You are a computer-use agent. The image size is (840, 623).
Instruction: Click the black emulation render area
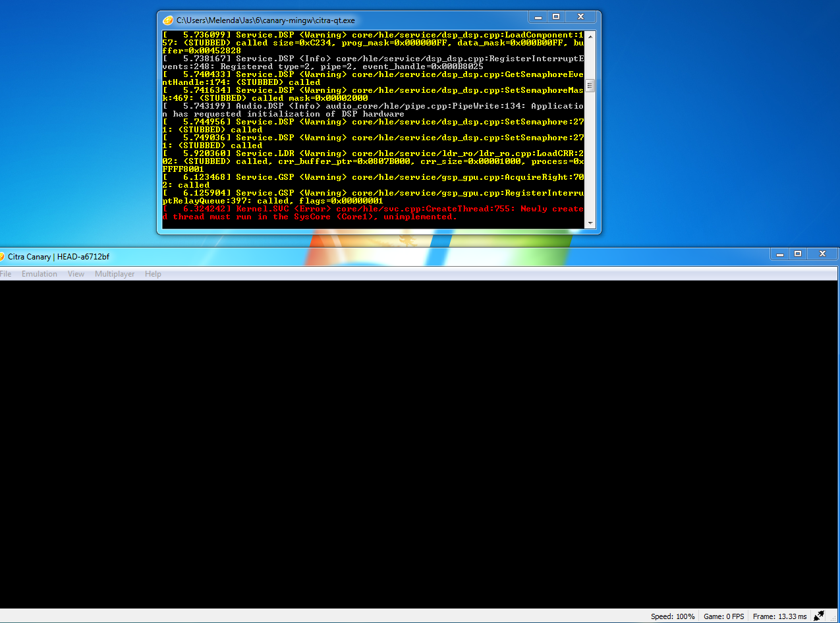[420, 445]
